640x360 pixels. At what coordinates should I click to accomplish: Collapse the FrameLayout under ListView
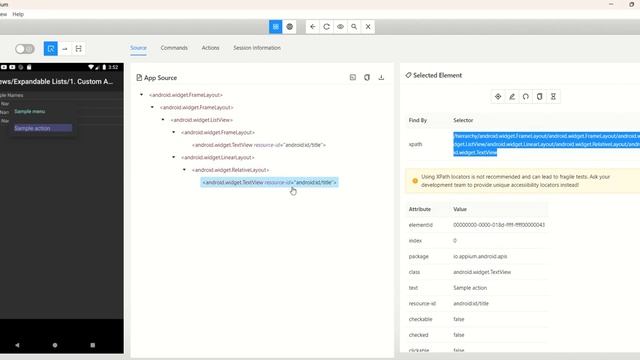[173, 132]
